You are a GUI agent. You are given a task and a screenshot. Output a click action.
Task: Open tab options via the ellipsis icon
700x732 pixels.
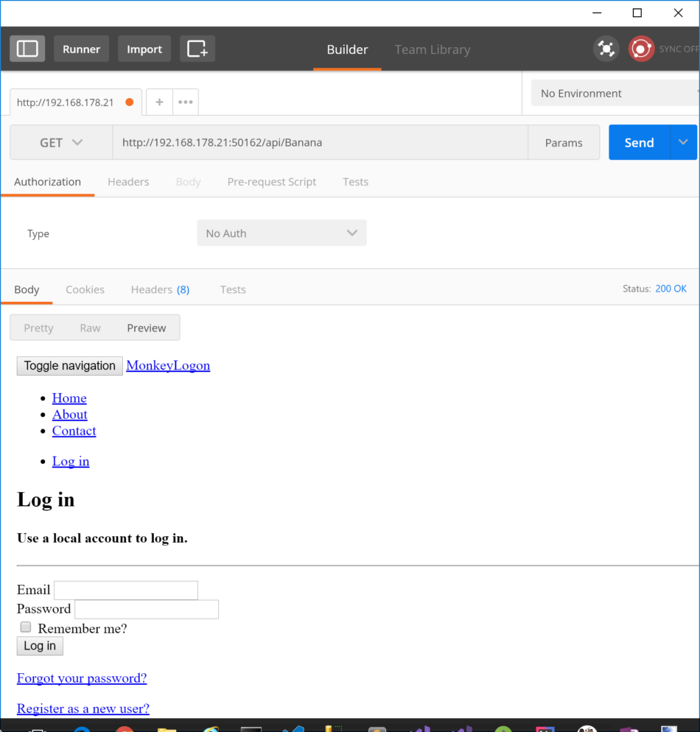185,102
